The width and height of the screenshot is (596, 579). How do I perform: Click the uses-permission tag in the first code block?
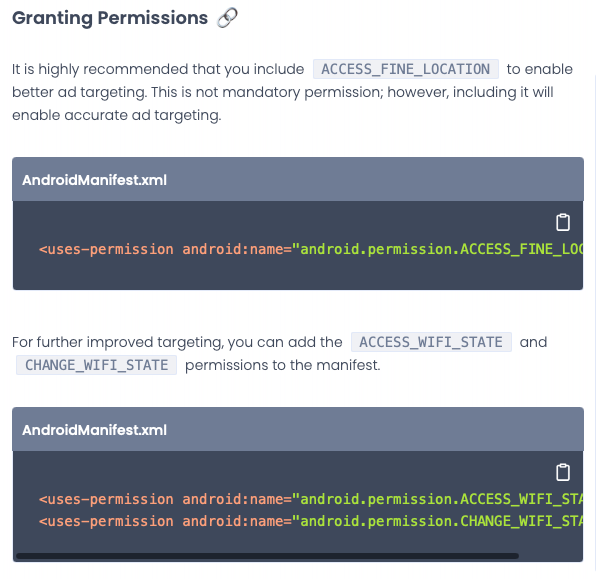(x=106, y=249)
